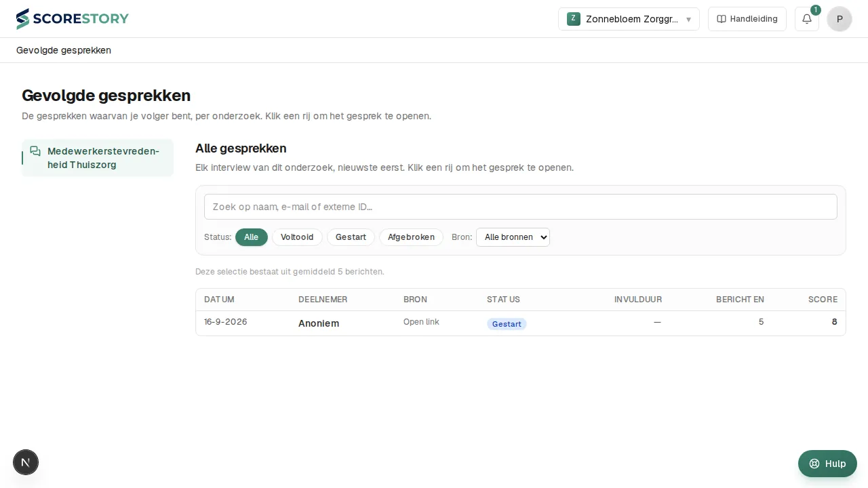
Task: Click the Deelnemer column header
Action: coord(323,300)
